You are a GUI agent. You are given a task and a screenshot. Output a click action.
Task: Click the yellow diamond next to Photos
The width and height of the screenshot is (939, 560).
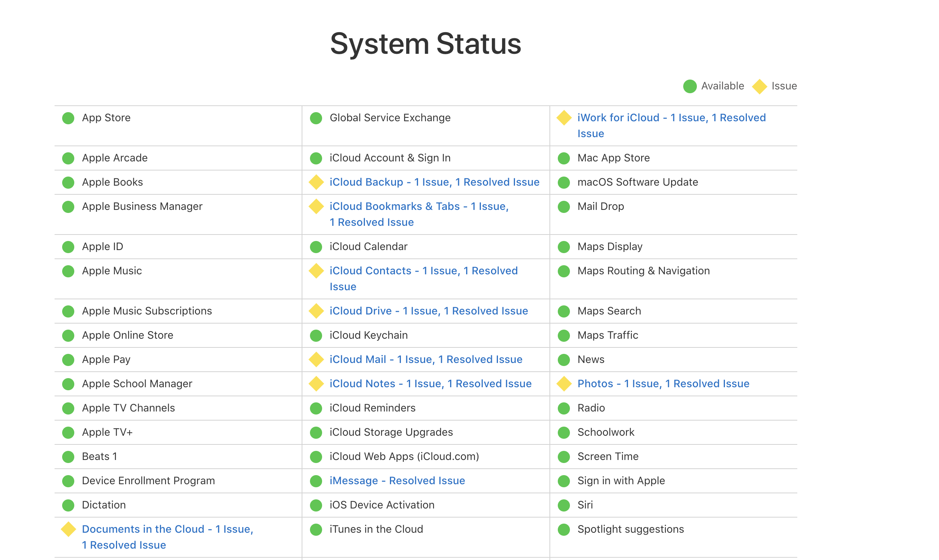[564, 384]
